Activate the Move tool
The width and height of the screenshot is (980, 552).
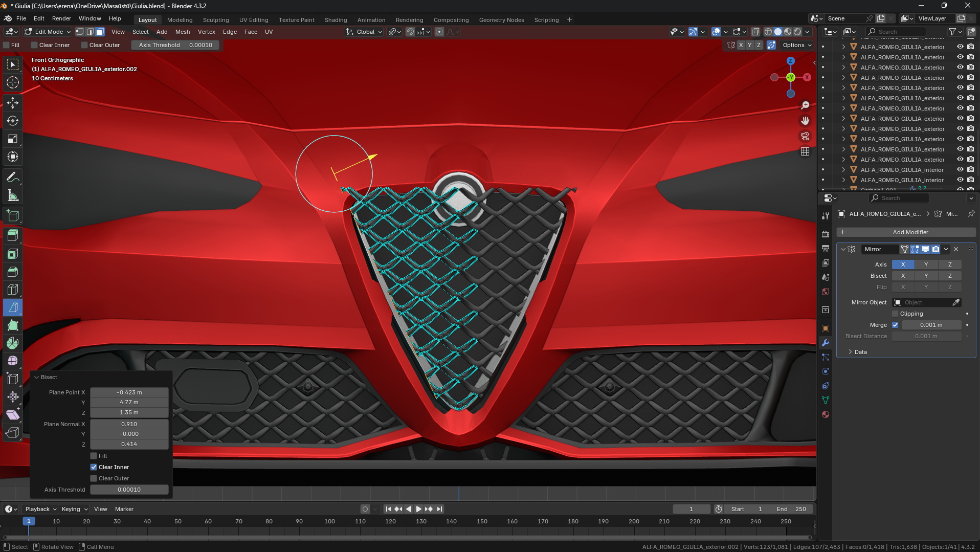coord(13,103)
